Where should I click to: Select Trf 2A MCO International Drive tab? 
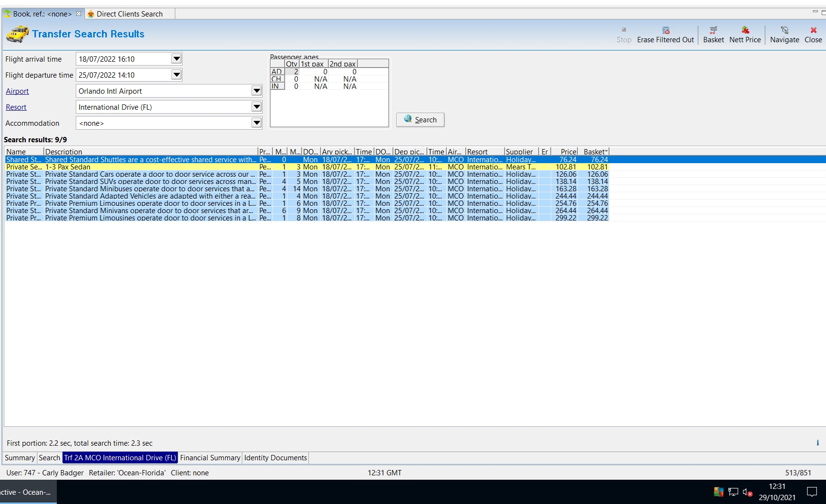click(120, 457)
